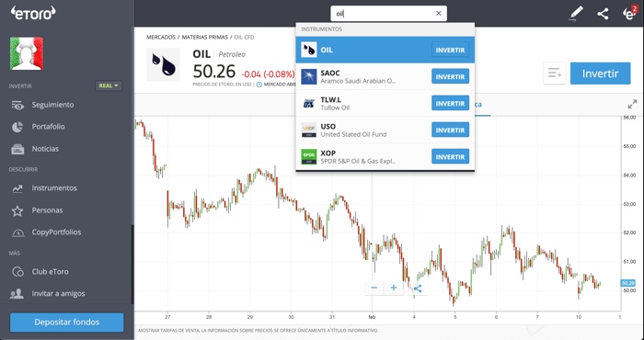Open the profile avatar with Italian flag
Image resolution: width=644 pixels, height=340 pixels.
[x=27, y=53]
